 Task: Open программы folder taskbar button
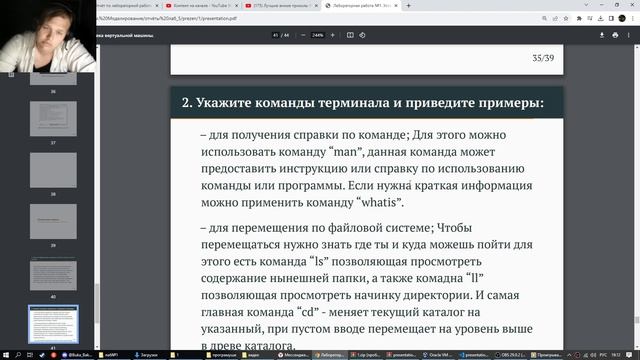(x=222, y=355)
